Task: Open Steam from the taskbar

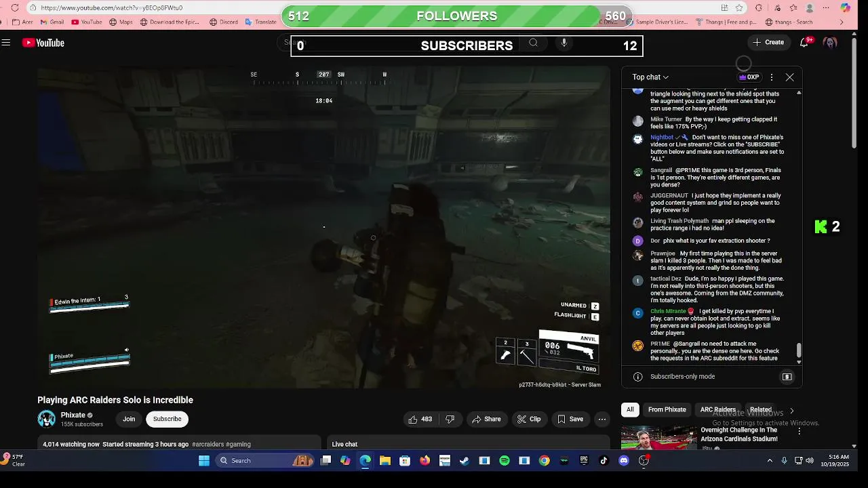Action: click(x=465, y=461)
